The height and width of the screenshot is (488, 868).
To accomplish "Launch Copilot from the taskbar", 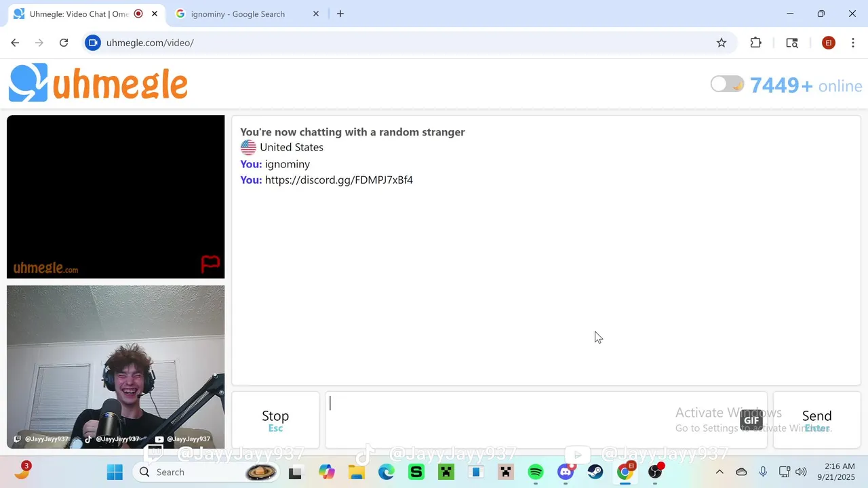I will pos(327,472).
